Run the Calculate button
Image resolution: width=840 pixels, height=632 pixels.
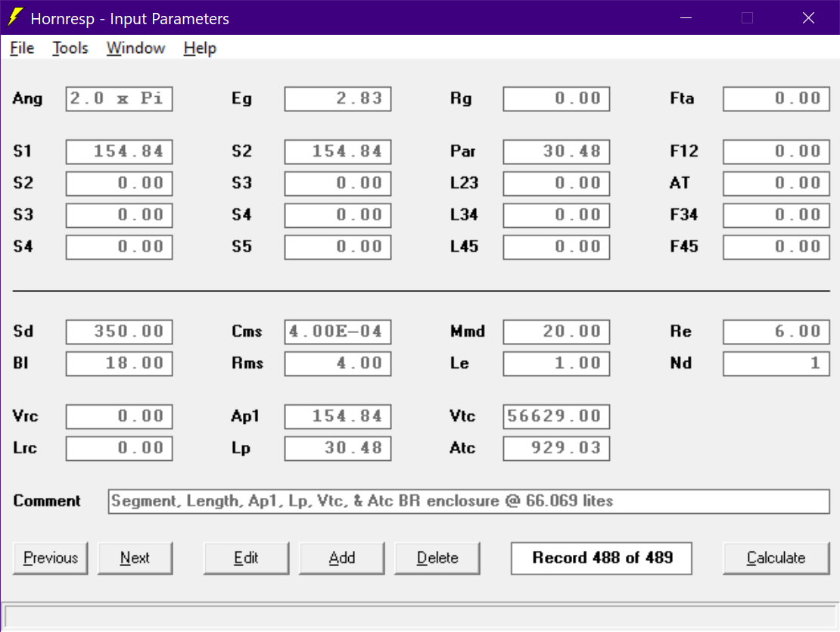point(776,558)
